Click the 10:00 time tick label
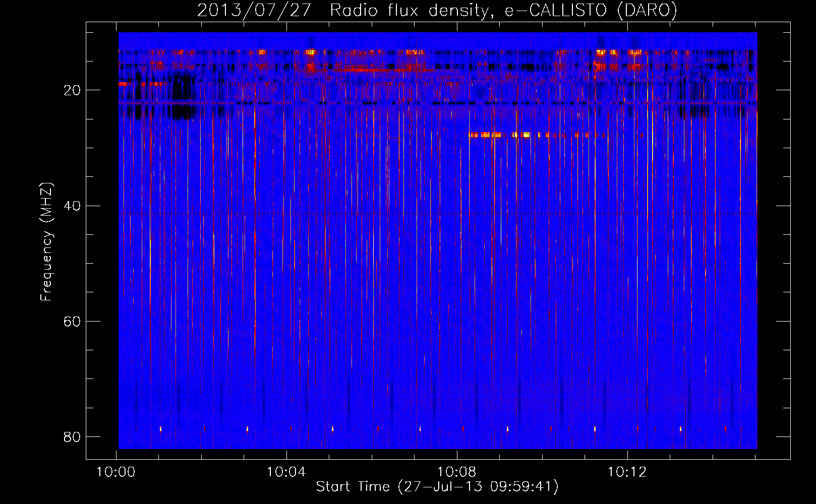Screen dimensions: 816x504 [x=116, y=472]
